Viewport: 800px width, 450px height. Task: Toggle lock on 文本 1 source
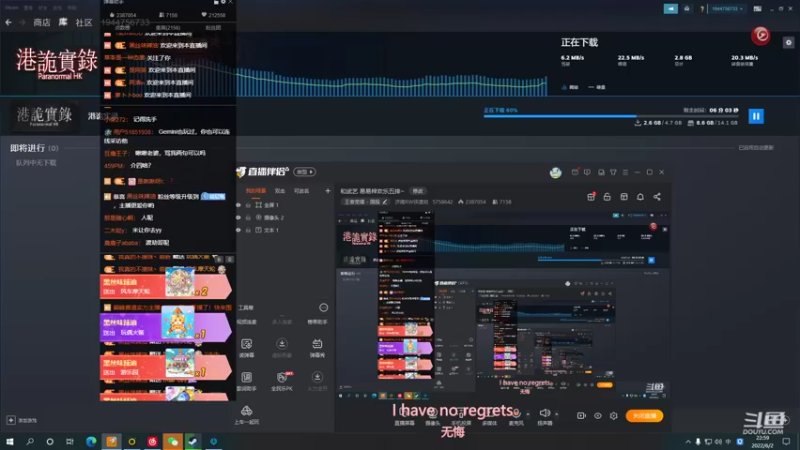click(x=248, y=230)
